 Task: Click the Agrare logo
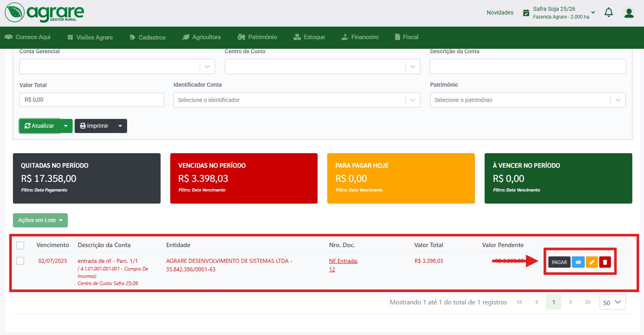[x=44, y=12]
